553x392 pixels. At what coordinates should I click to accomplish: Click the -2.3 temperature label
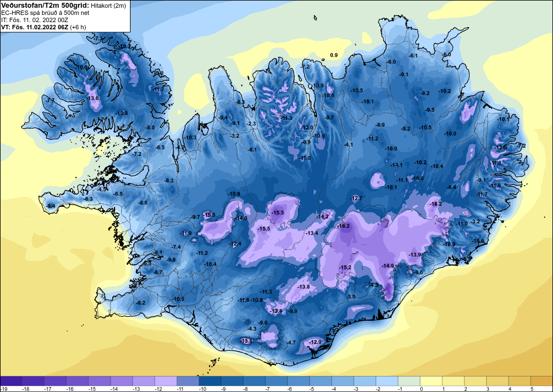point(252,124)
